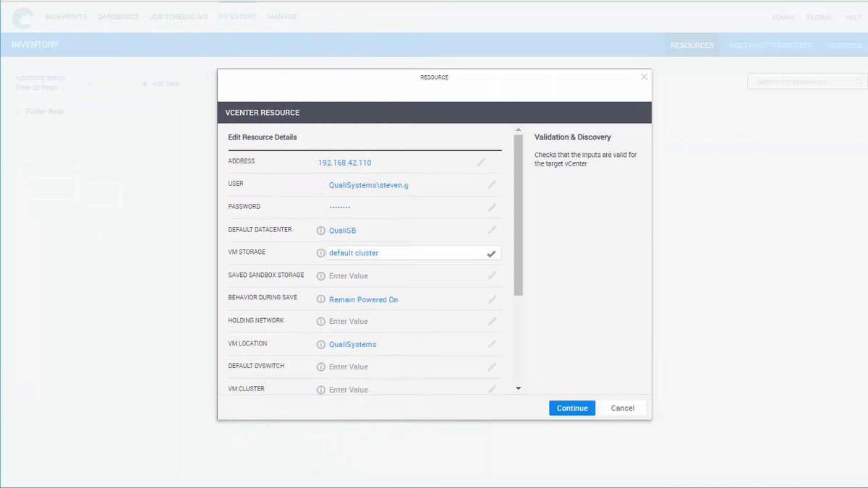Open the MANAGE menu
868x488 pixels.
tap(282, 17)
